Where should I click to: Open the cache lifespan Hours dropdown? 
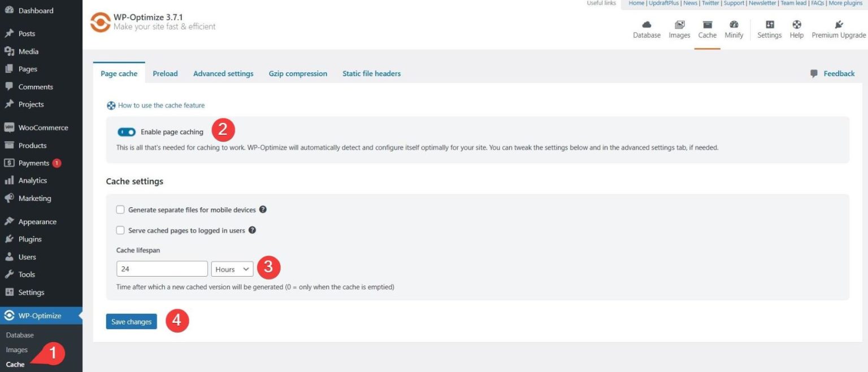(232, 269)
